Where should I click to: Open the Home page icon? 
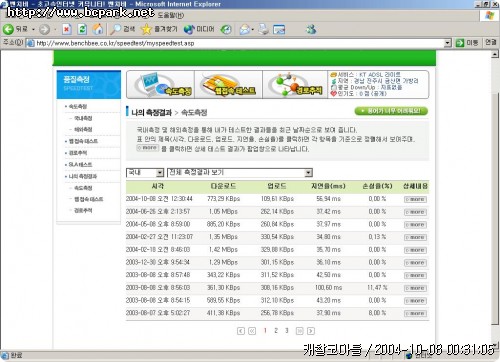[x=98, y=29]
